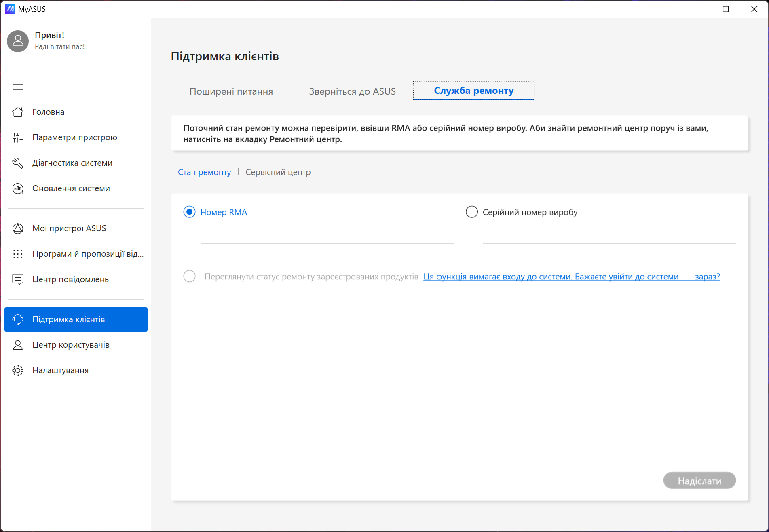Select the Номер RMA radio button

pos(189,212)
